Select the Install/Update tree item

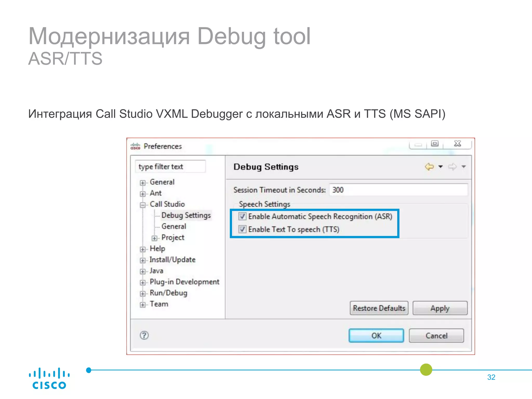(x=172, y=260)
